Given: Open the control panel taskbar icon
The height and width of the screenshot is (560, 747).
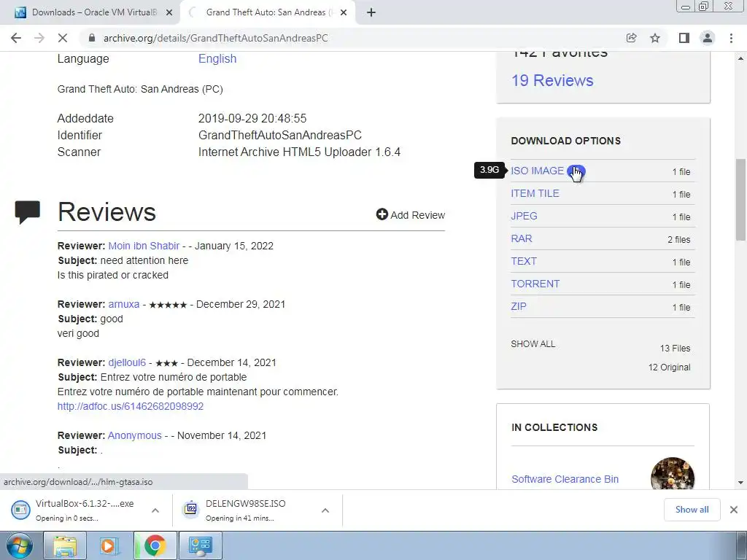Looking at the screenshot, I should point(200,545).
